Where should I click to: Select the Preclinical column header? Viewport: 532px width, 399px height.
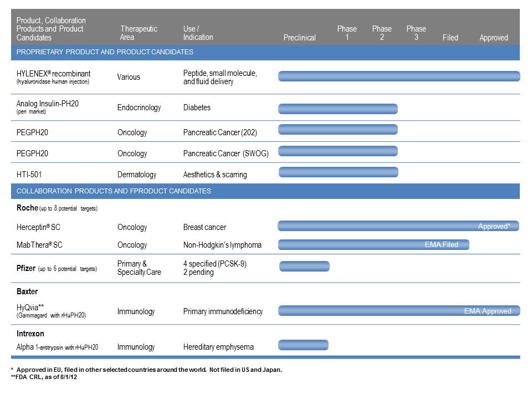pos(299,38)
